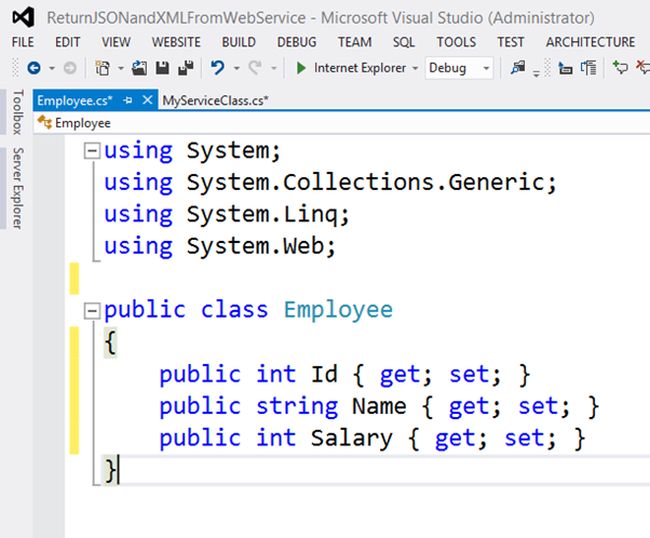Click the Navigate Backward arrow icon

coord(34,68)
